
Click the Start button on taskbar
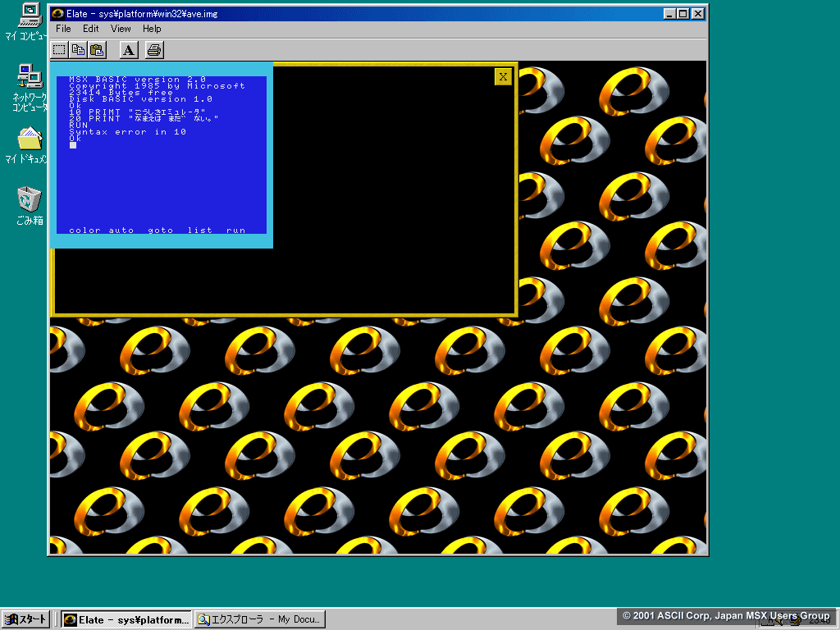click(x=25, y=619)
